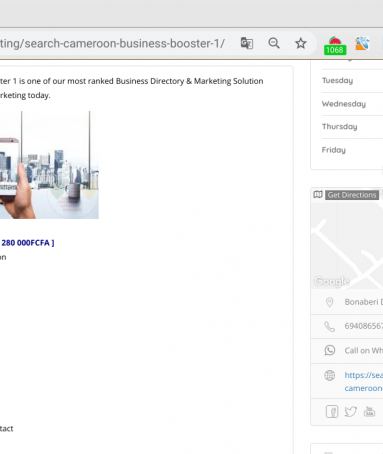
Task: Visit the listing's Facebook page icon
Action: [x=332, y=412]
